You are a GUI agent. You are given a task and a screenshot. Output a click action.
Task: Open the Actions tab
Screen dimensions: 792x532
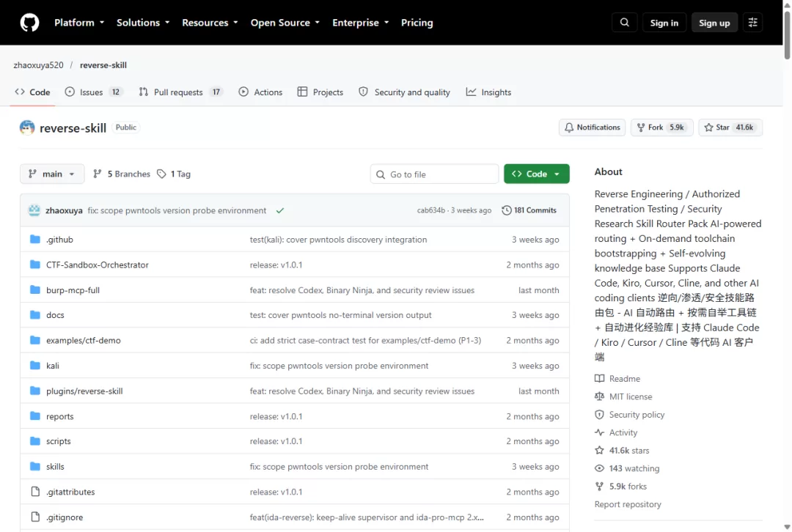[x=260, y=92]
